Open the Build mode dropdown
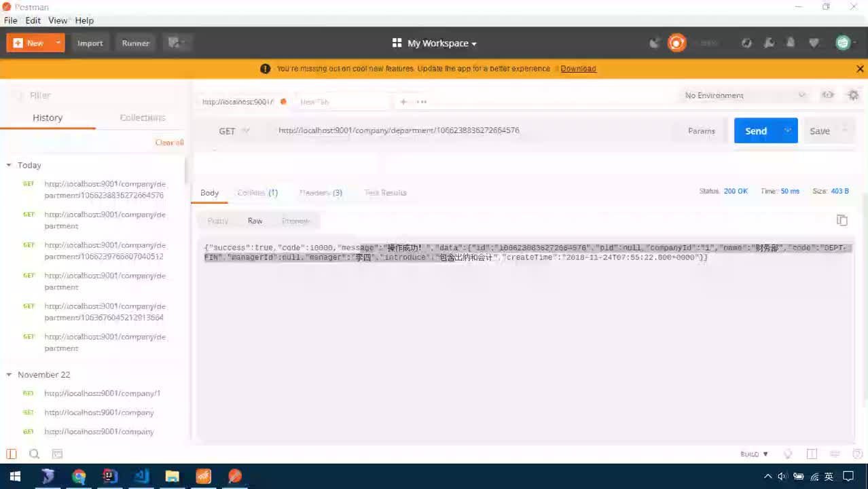 (754, 454)
